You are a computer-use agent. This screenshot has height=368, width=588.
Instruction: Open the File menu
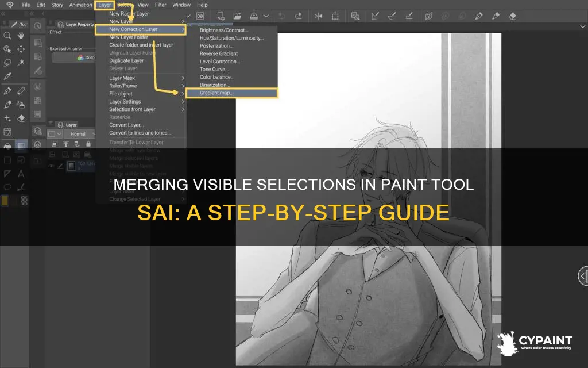26,5
